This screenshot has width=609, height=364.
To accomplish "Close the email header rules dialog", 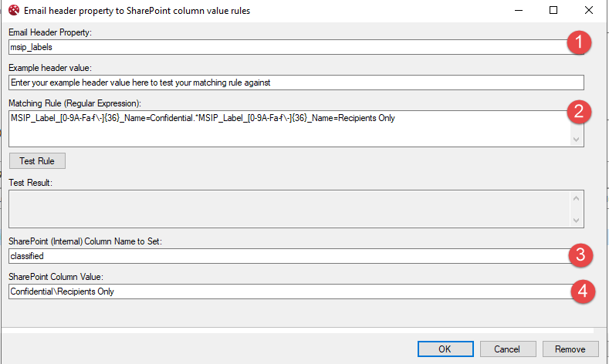I will 588,11.
